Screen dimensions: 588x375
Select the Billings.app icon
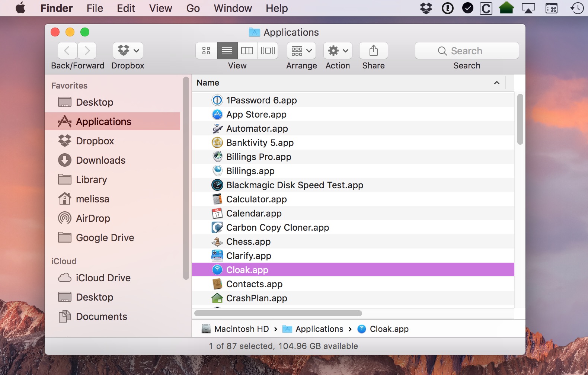217,171
